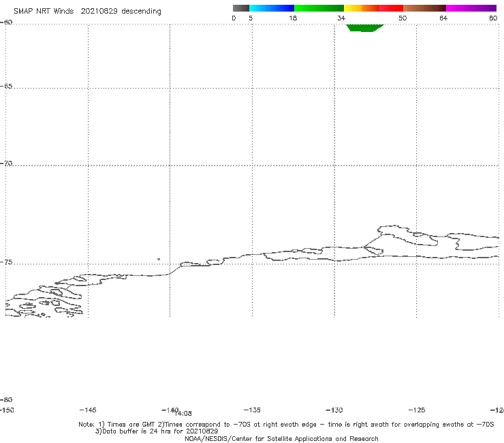Screen dimensions: 504x443
Task: Click the -65 latitude axis label
Action: coord(6,87)
